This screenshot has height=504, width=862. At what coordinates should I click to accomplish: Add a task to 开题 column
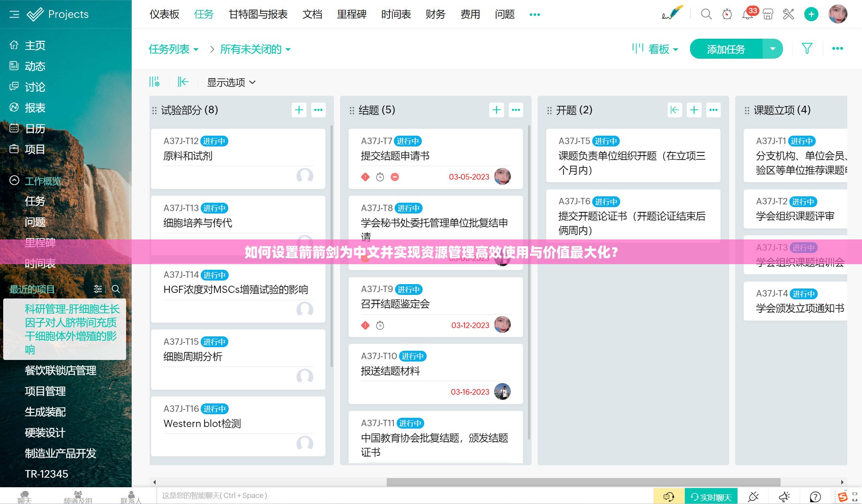(x=694, y=110)
